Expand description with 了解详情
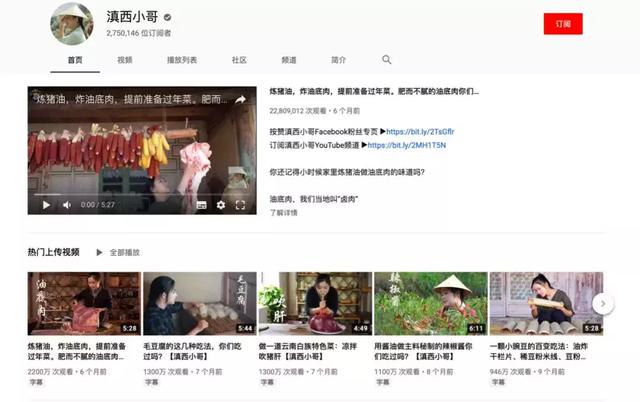 point(284,213)
